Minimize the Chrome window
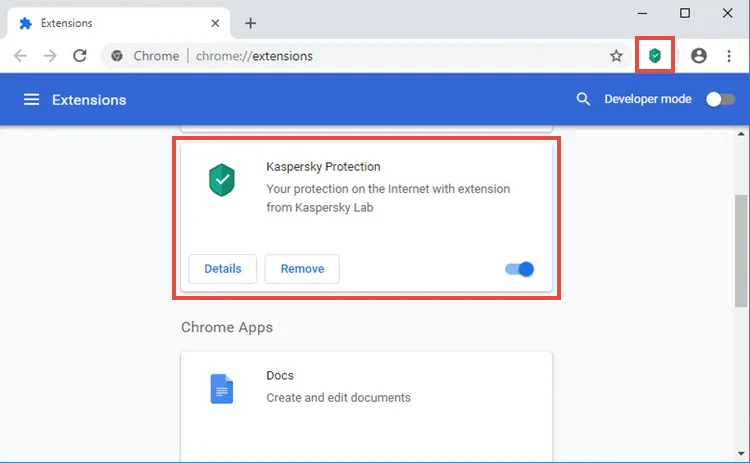Screen dimensions: 750x463 point(642,13)
